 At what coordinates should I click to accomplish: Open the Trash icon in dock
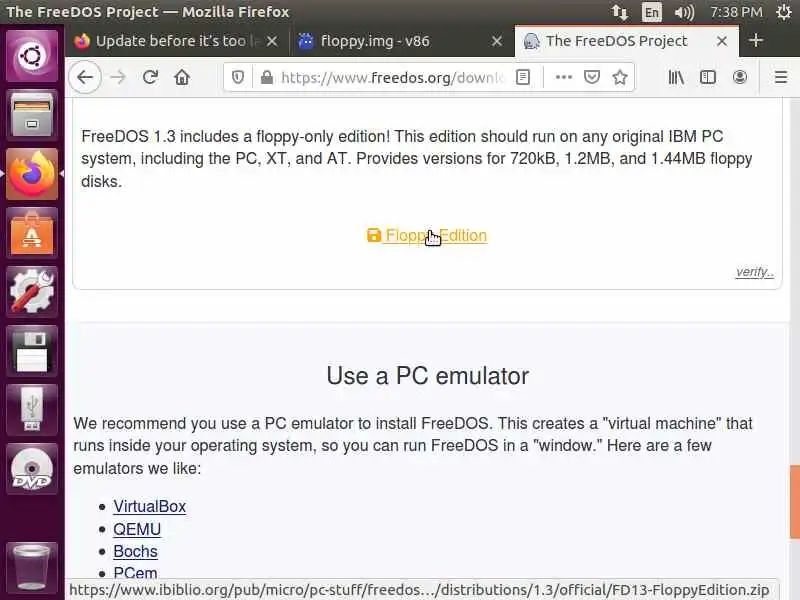pos(32,566)
